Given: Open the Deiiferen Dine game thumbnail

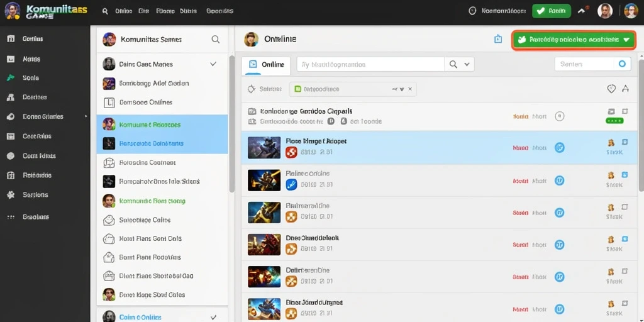Looking at the screenshot, I should (x=264, y=277).
